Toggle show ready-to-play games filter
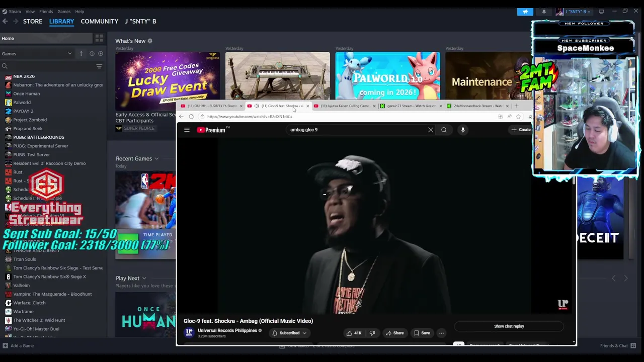Image resolution: width=644 pixels, height=362 pixels. pyautogui.click(x=101, y=54)
